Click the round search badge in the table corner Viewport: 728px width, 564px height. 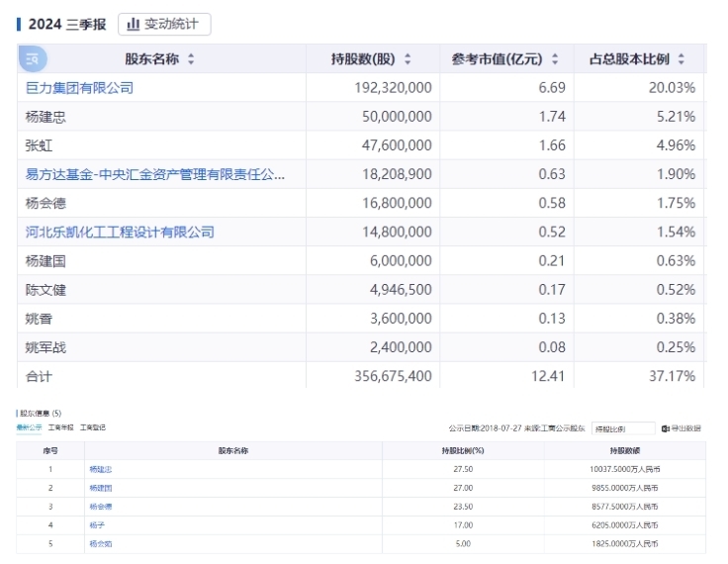(33, 59)
